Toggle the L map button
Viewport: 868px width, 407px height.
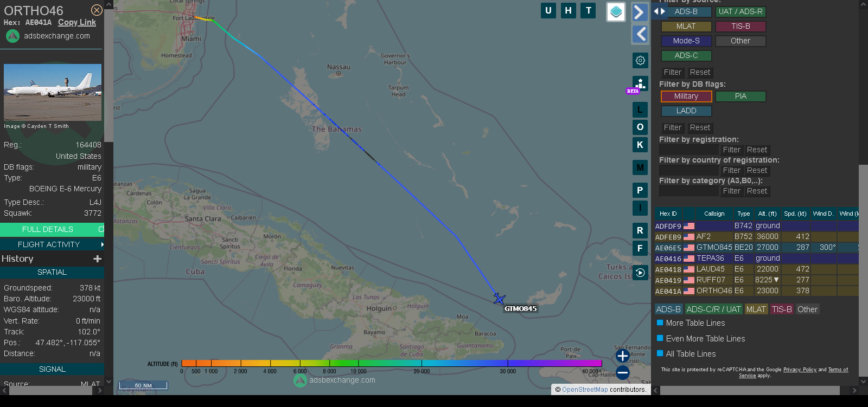point(640,110)
